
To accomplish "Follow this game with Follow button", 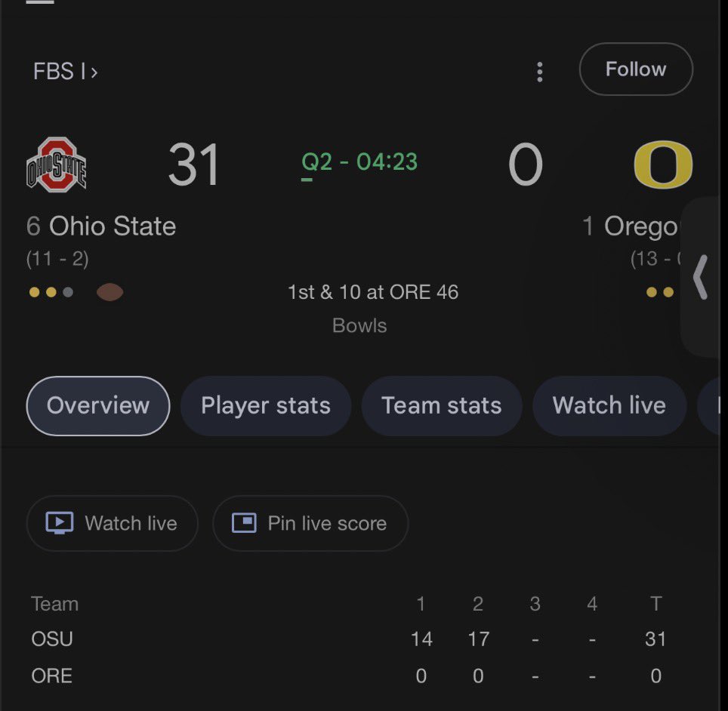I will click(636, 69).
